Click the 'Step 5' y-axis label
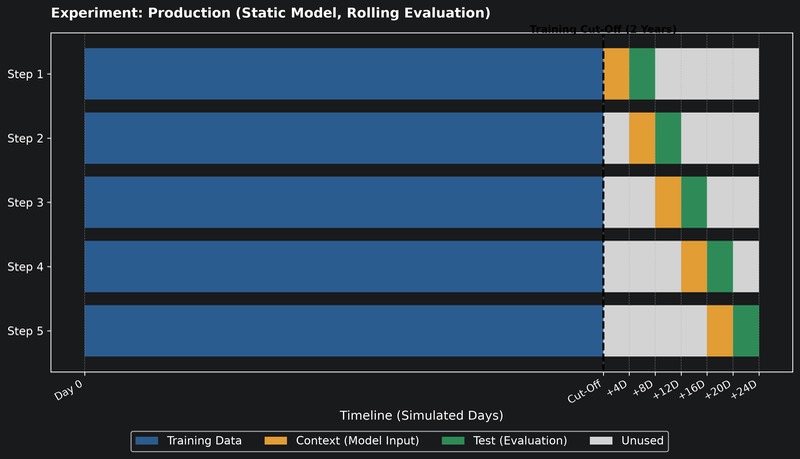Viewport: 800px width, 459px height. 26,332
